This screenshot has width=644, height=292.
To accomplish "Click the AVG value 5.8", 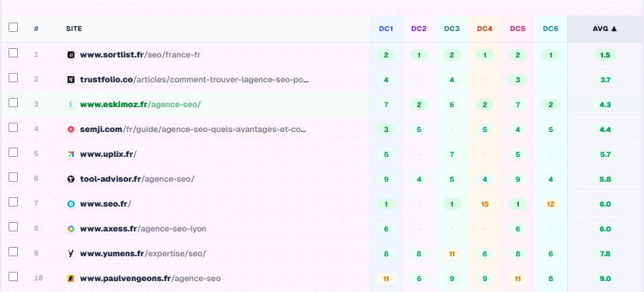I will click(x=605, y=179).
